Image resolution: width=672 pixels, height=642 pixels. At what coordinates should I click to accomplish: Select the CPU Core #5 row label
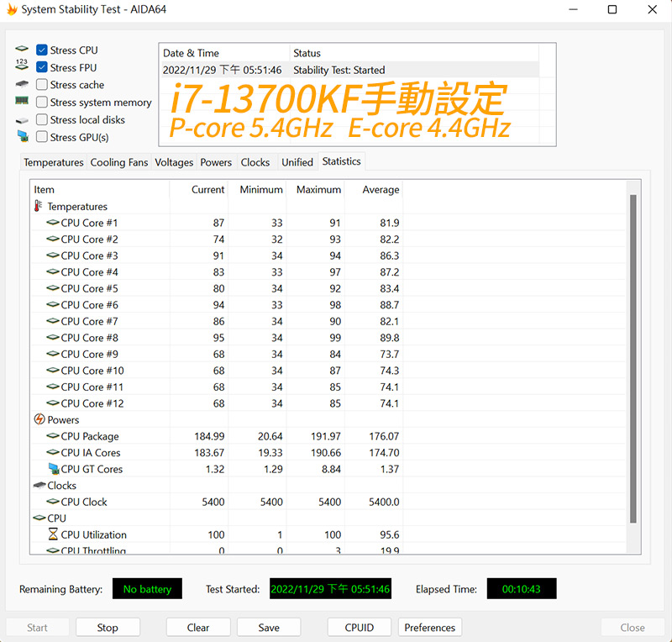89,288
